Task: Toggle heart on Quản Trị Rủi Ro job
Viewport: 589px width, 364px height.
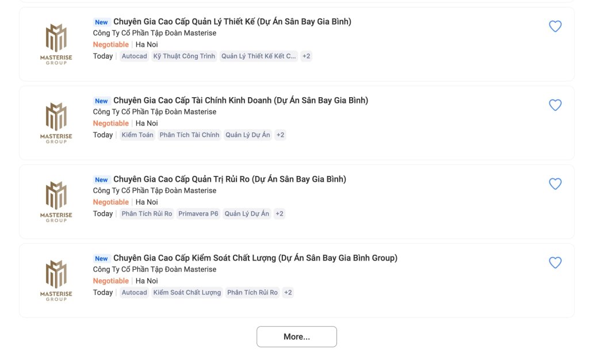Action: [x=555, y=184]
